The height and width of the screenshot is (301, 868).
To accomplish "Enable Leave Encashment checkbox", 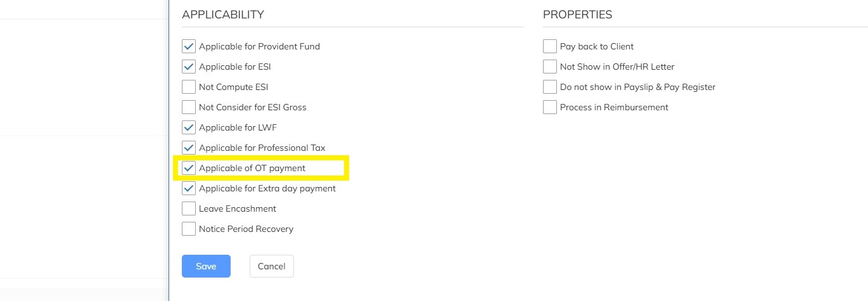I will click(188, 208).
